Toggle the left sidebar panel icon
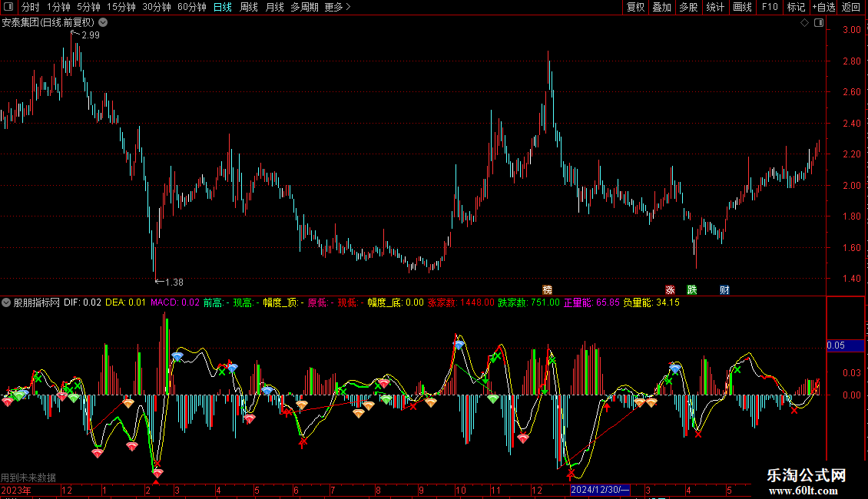The width and height of the screenshot is (868, 499). coord(8,7)
